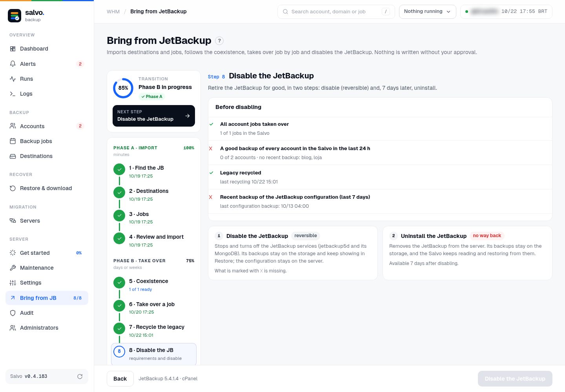
Task: Click the refresh icon beside Salvo version
Action: tap(80, 376)
